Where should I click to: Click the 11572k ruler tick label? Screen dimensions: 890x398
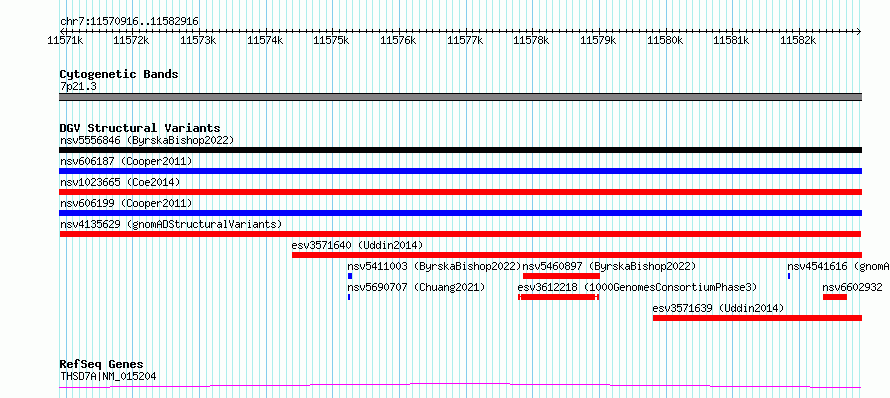click(x=131, y=40)
